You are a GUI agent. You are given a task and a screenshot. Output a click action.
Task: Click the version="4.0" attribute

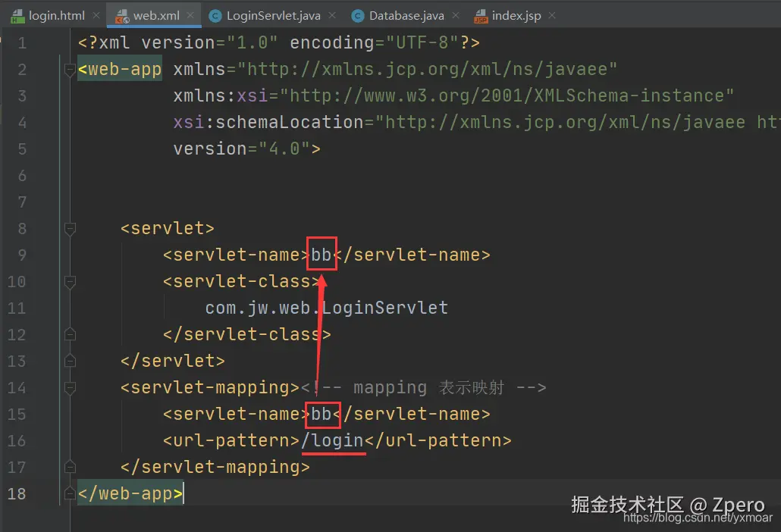(242, 149)
